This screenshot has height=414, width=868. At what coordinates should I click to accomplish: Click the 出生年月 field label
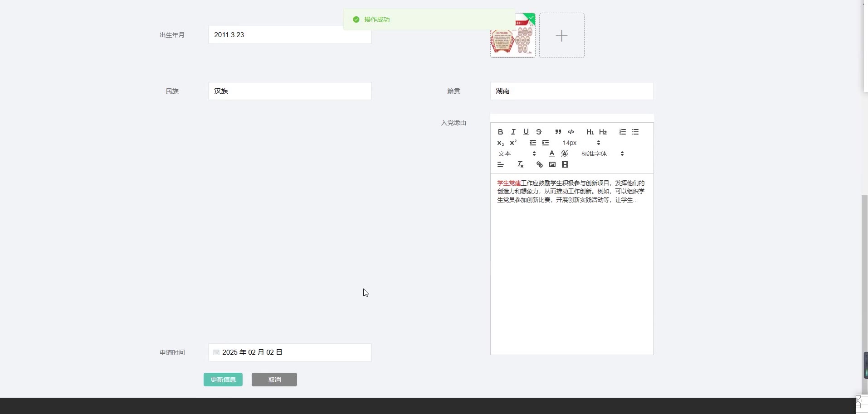(172, 35)
